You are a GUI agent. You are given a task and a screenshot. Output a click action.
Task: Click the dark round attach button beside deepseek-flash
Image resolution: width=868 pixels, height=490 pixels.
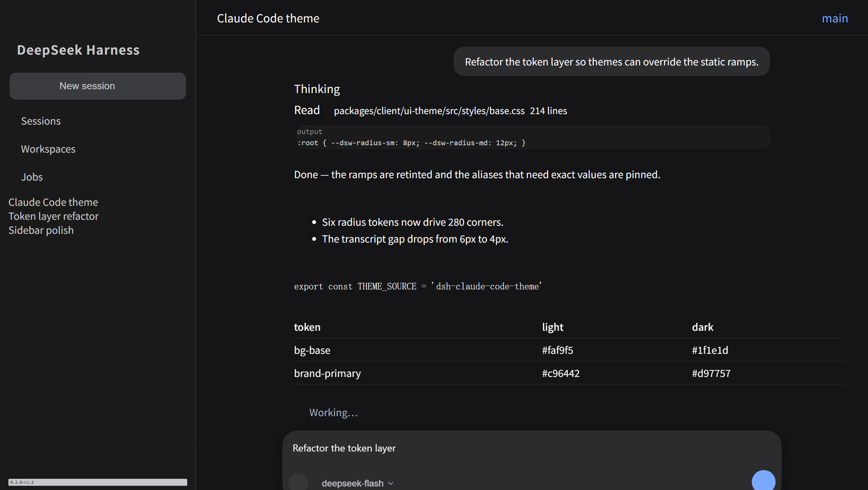(298, 482)
